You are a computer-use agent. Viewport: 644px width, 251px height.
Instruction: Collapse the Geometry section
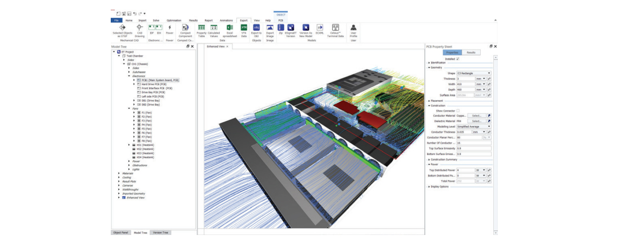(x=429, y=67)
